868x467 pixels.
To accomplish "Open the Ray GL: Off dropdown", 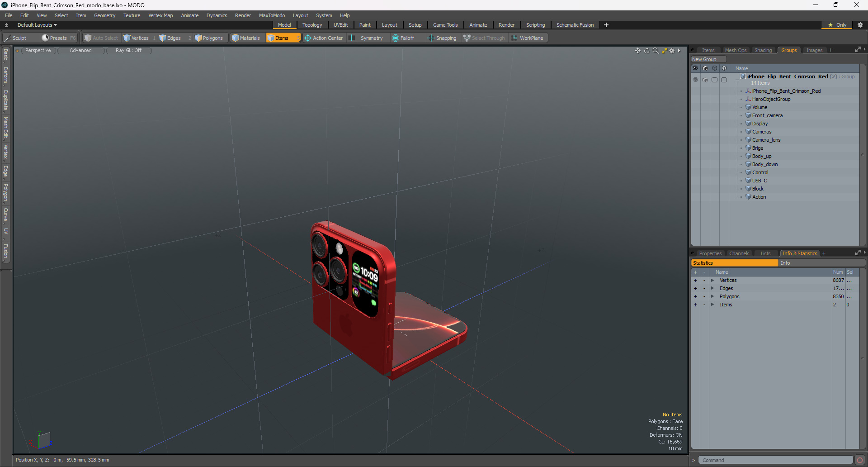I will pos(128,51).
